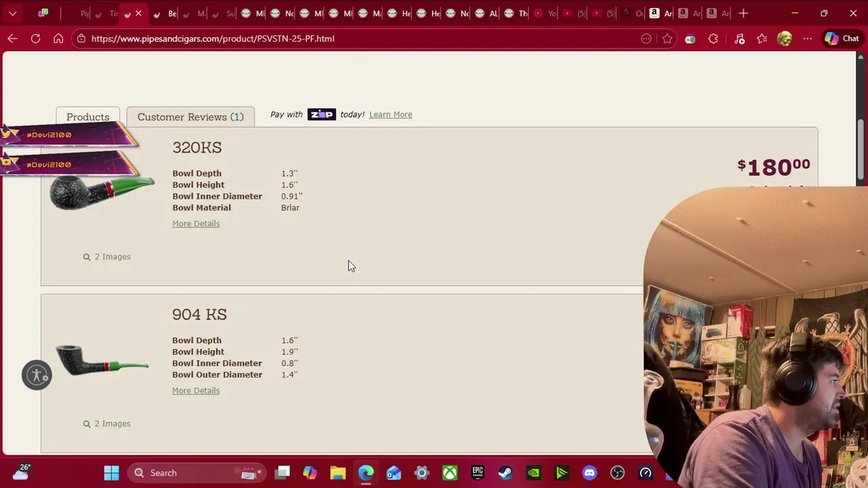Launch Epic Games from taskbar
This screenshot has height=488, width=868.
477,472
